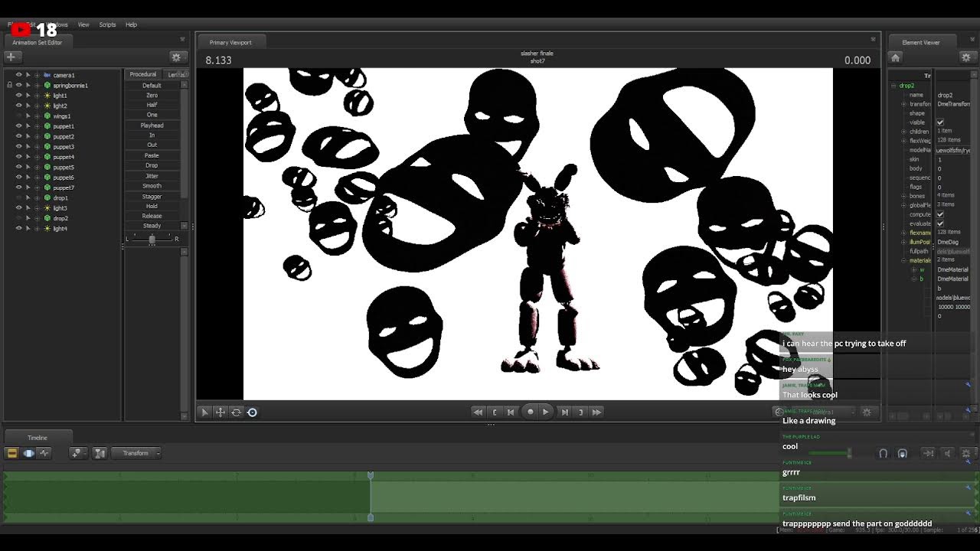Open viewport settings gear icon
The height and width of the screenshot is (551, 980).
pyautogui.click(x=867, y=412)
